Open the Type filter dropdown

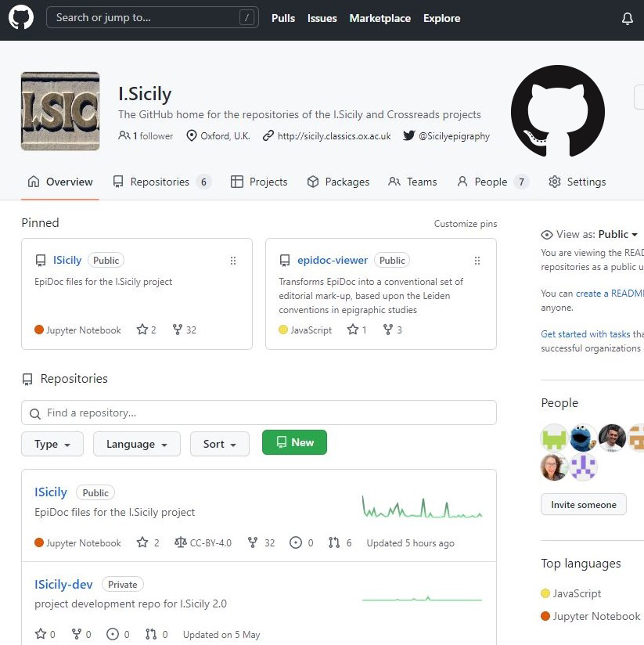pyautogui.click(x=52, y=444)
